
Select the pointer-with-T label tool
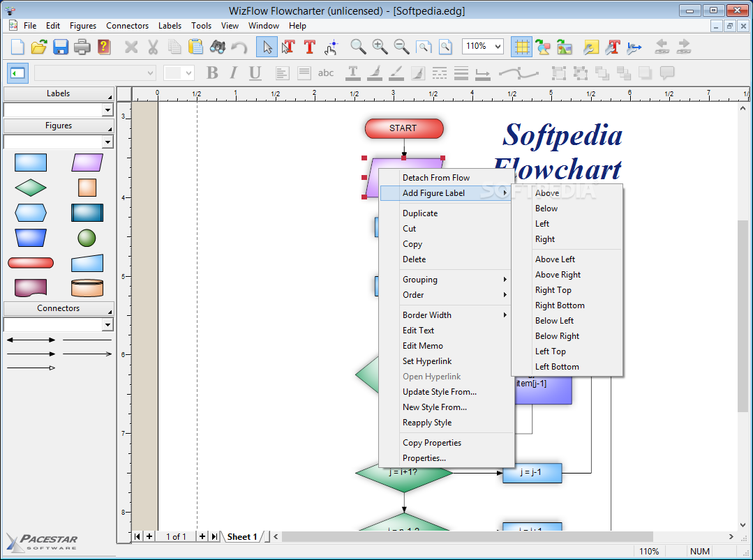[288, 47]
